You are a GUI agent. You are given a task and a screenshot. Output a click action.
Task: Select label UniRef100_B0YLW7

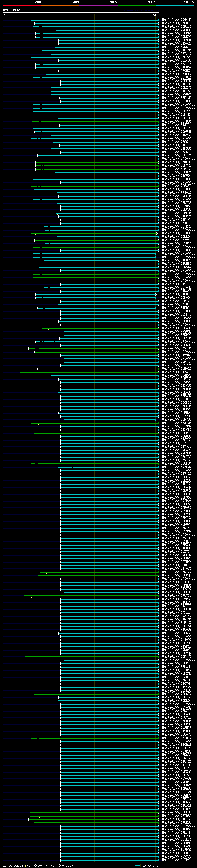click(176, 467)
